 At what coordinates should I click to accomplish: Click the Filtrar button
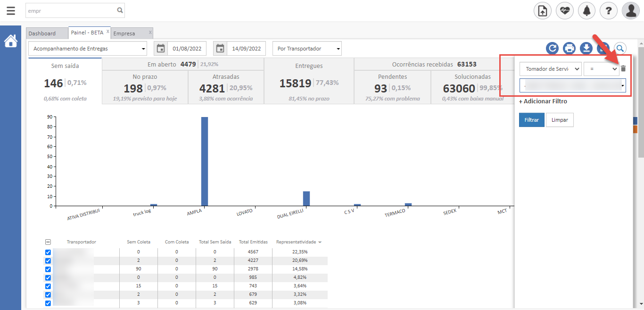[531, 120]
